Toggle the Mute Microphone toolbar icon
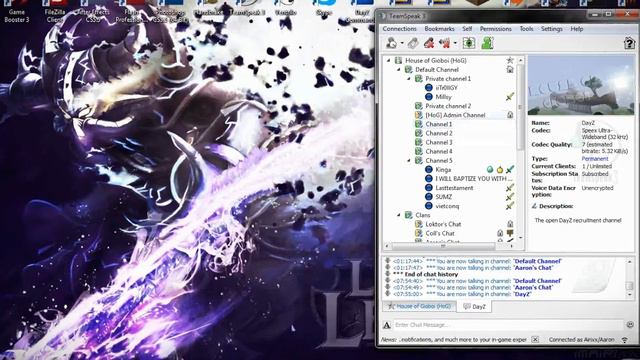640x360 pixels. [429, 43]
